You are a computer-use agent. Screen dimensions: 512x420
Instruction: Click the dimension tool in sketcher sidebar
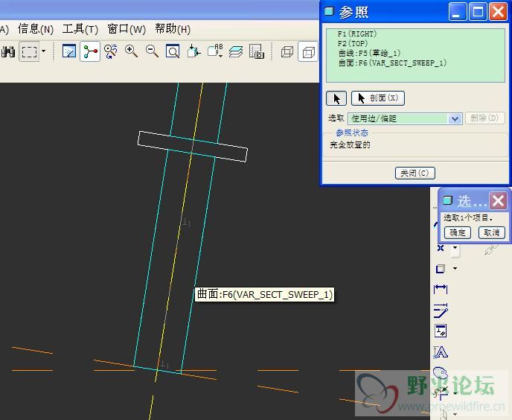(441, 289)
